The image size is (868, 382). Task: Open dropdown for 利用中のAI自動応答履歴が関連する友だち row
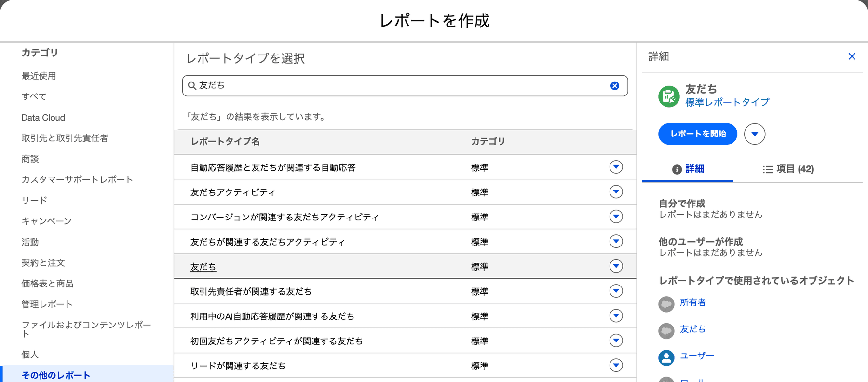point(616,316)
